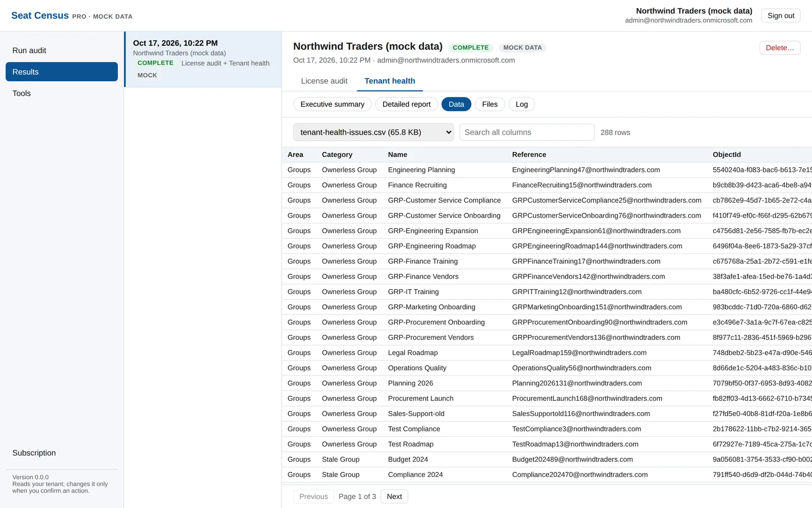Screen dimensions: 812x508
Task: Show the Executive summary view
Action: point(332,104)
